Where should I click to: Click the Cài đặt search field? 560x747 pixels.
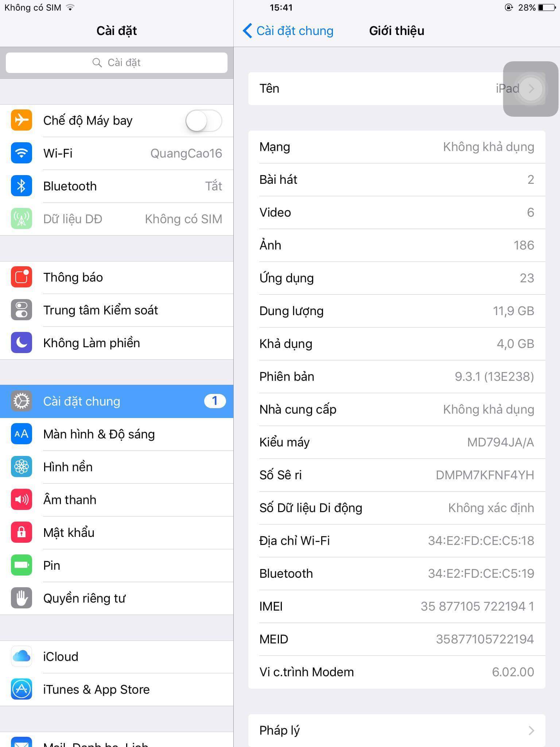[117, 63]
